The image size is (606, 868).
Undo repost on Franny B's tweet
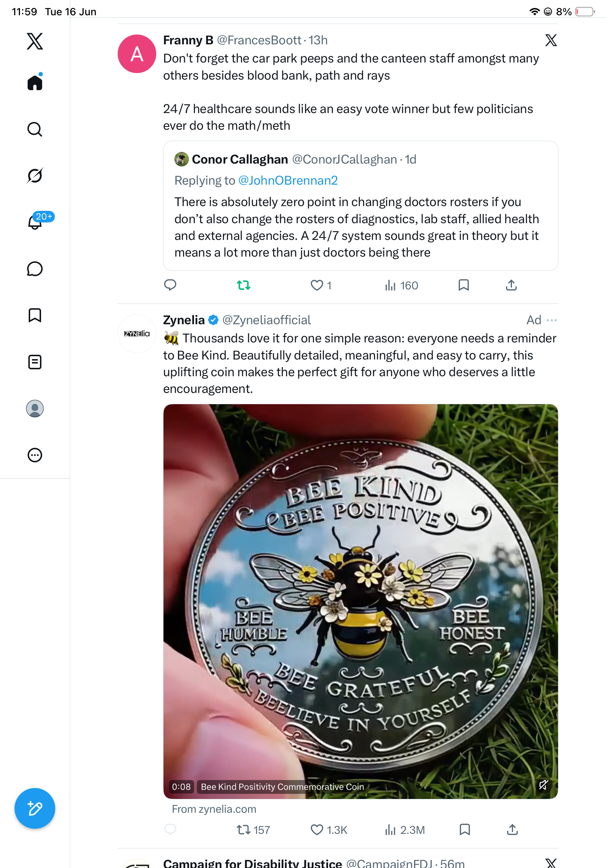244,285
